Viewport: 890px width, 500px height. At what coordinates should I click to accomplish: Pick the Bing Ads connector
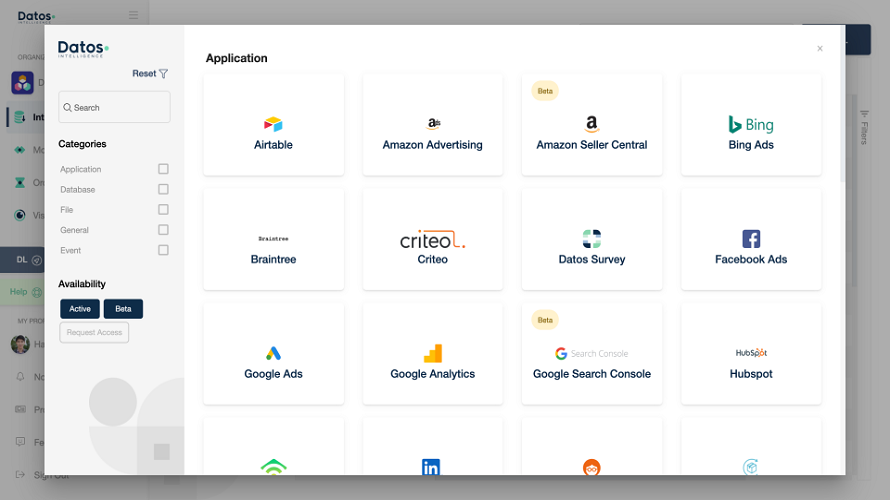[x=751, y=124]
